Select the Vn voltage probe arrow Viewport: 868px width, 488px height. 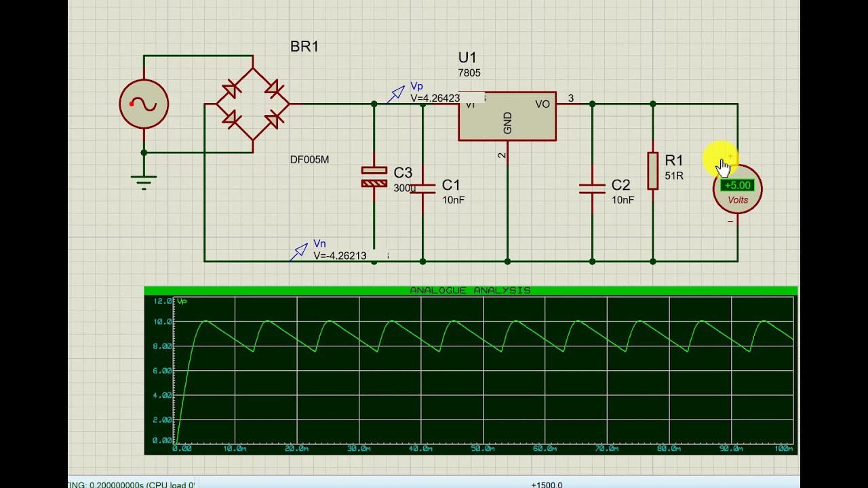tap(299, 251)
